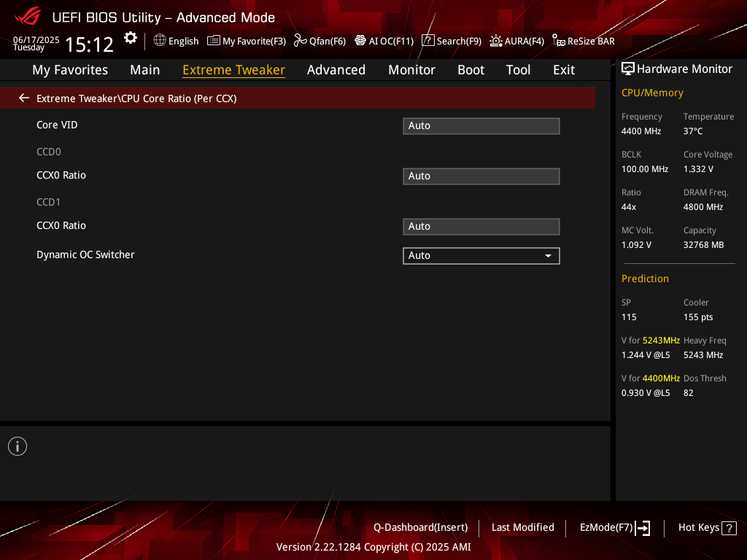Click BCLK value 100.00 MHz
This screenshot has width=747, height=560.
pyautogui.click(x=645, y=169)
